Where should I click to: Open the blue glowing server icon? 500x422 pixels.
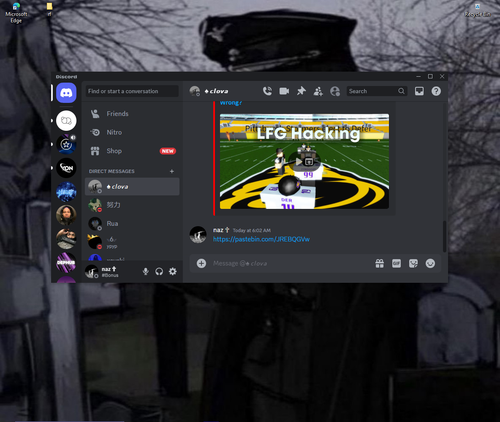66,192
